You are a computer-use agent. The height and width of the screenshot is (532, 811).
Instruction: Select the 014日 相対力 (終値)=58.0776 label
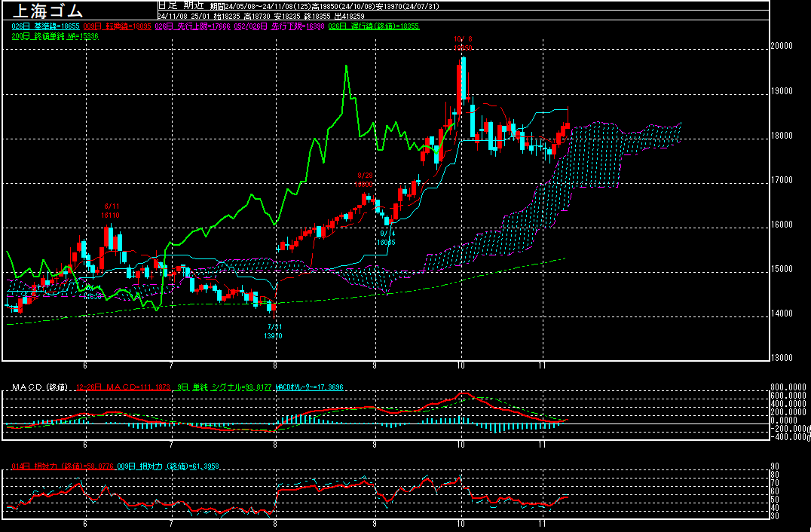(x=62, y=466)
